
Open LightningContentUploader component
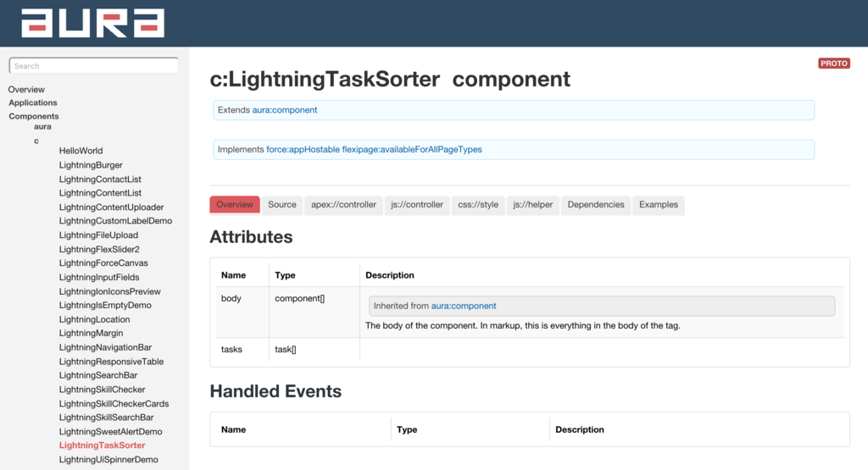tap(111, 207)
